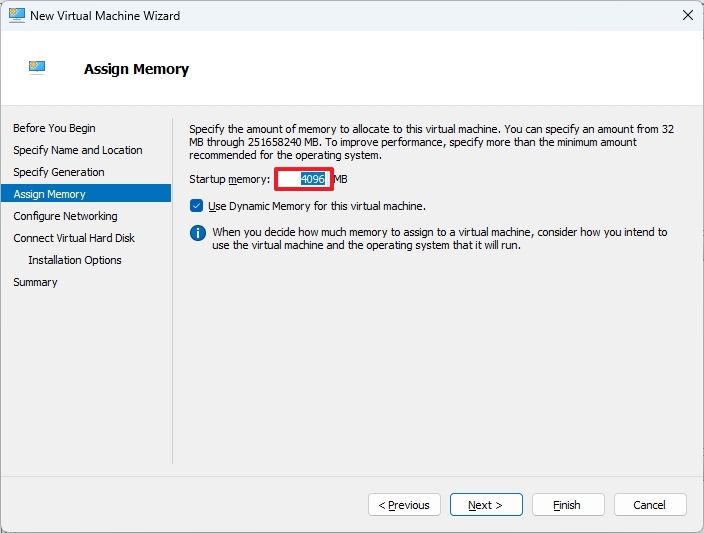The width and height of the screenshot is (704, 533).
Task: Go to Before You Begin step
Action: (x=54, y=128)
